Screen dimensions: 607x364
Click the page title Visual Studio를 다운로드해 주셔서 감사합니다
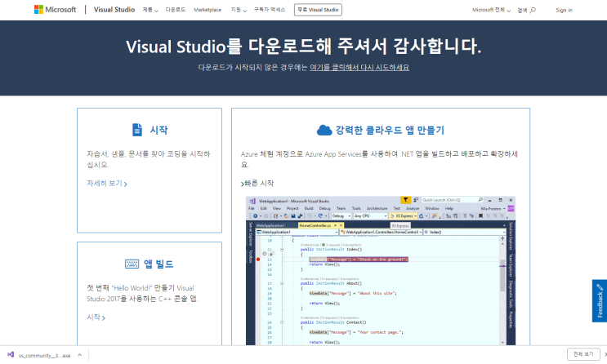304,47
